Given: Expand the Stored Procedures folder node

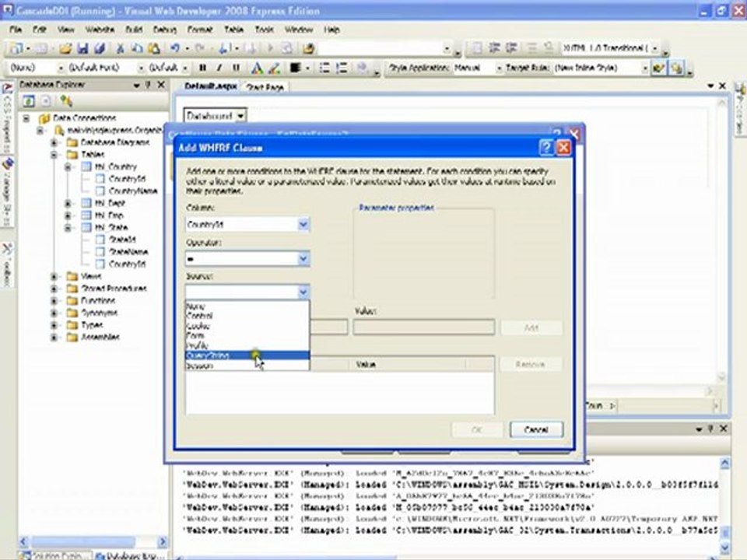Looking at the screenshot, I should (x=54, y=289).
